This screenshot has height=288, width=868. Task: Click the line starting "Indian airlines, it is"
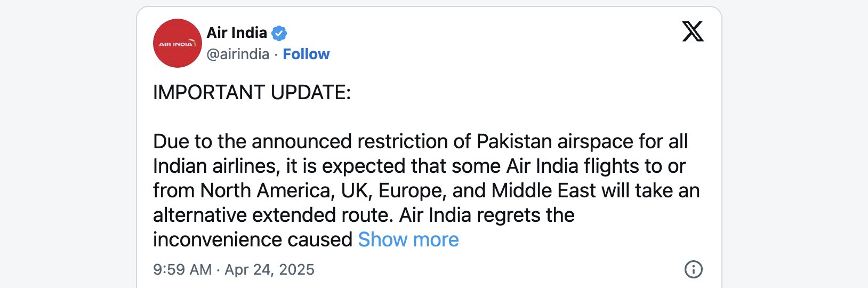pos(419,166)
